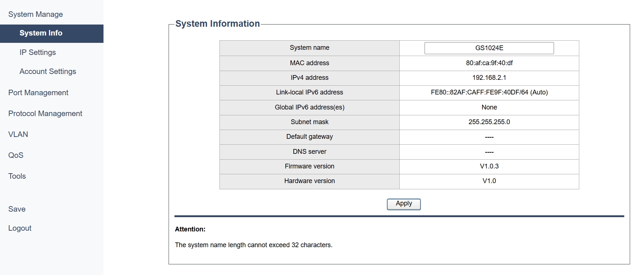Viewport: 644px width, 275px height.
Task: Click the Hardware version label cell
Action: (309, 181)
